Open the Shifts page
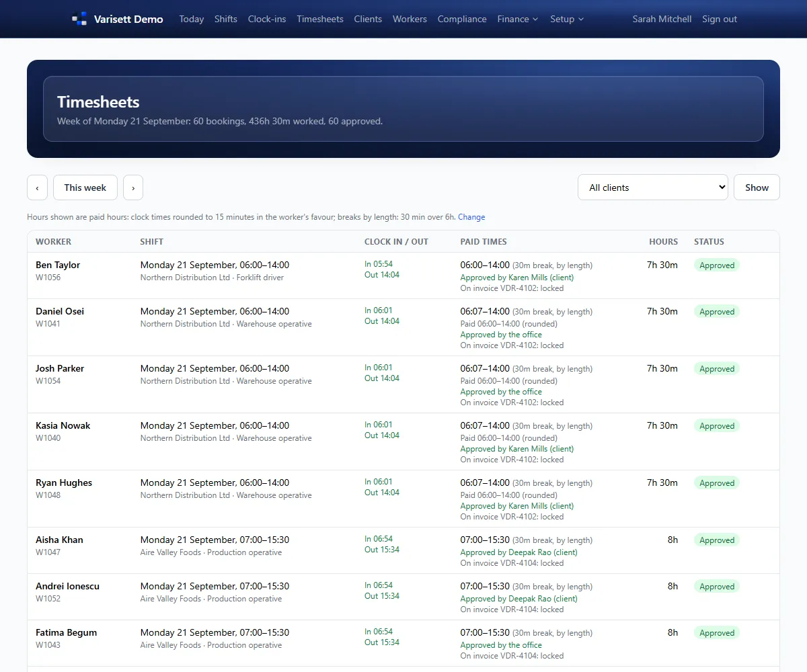This screenshot has width=807, height=672. (226, 19)
